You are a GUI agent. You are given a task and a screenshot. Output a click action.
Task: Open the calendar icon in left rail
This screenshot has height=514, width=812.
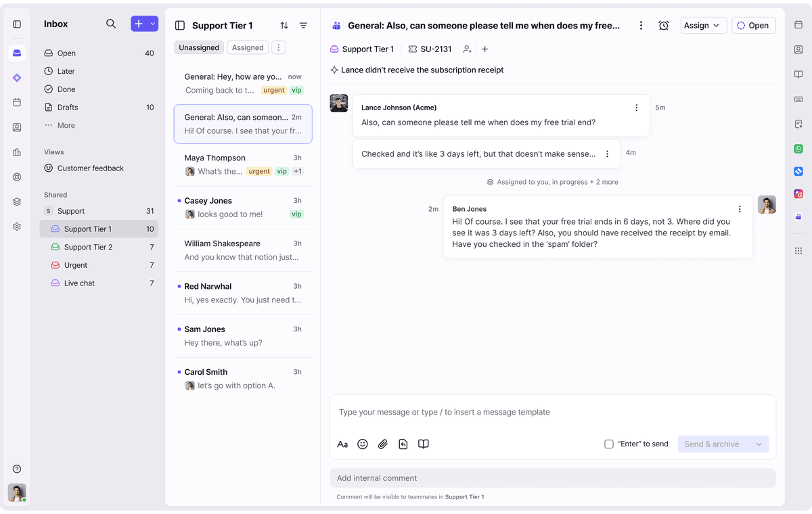coord(17,102)
